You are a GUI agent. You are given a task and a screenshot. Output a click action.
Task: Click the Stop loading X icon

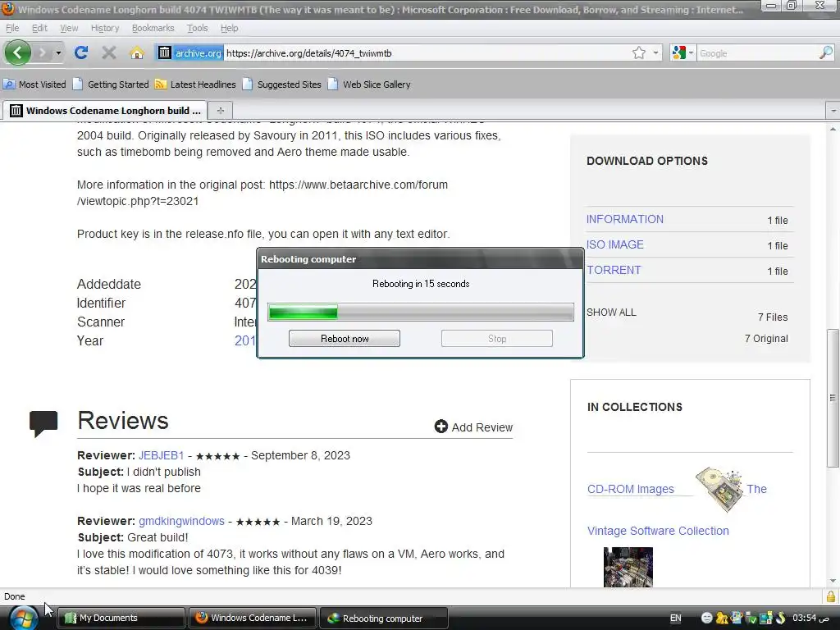point(109,52)
